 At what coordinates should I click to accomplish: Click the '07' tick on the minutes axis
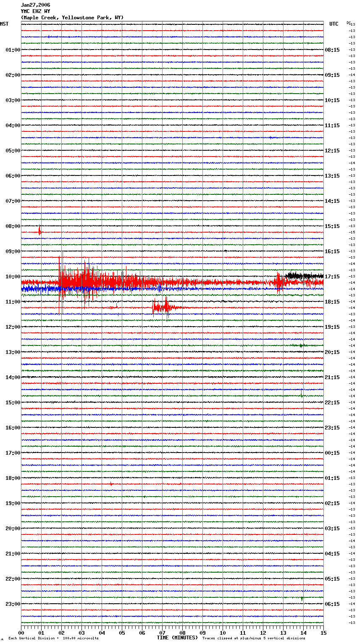(x=163, y=633)
